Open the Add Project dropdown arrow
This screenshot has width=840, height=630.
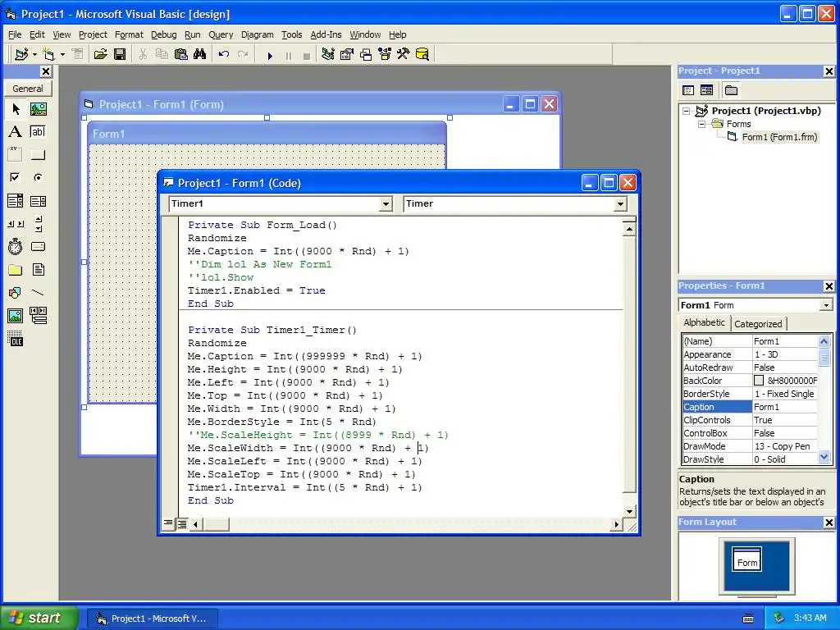(34, 54)
